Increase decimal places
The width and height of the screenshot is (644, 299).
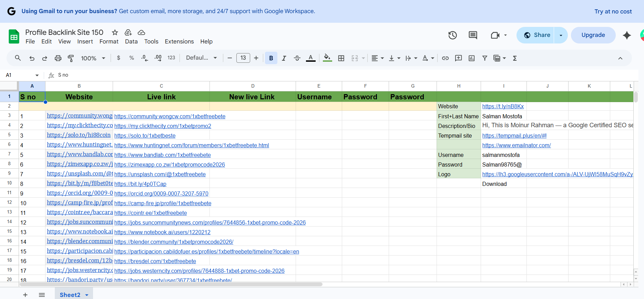(158, 58)
